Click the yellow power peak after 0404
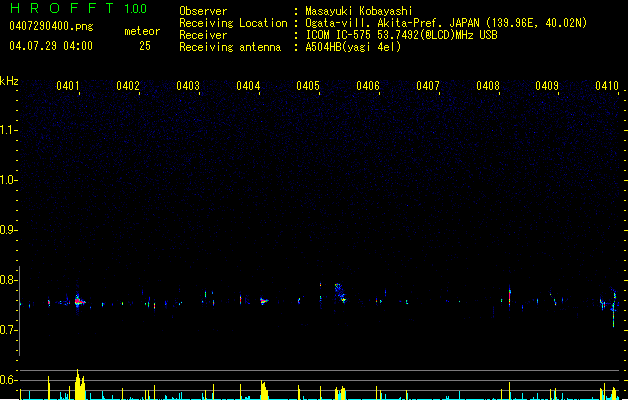This screenshot has width=629, height=400. point(264,390)
